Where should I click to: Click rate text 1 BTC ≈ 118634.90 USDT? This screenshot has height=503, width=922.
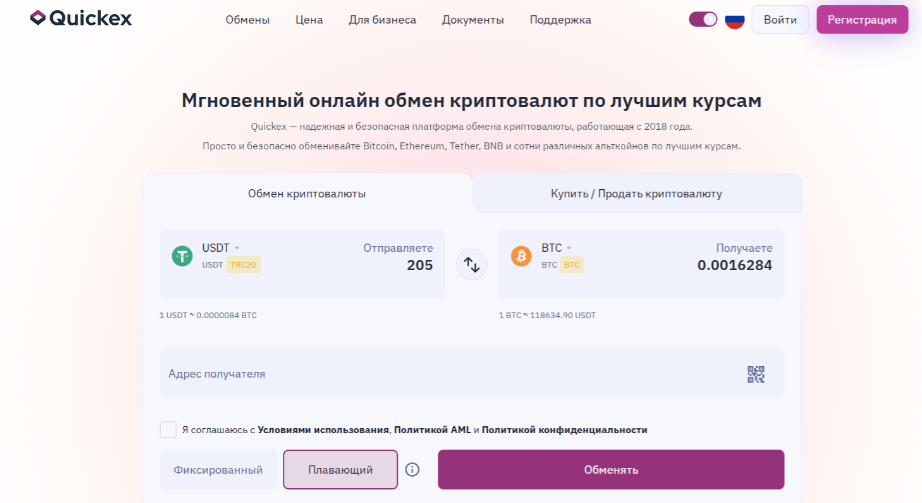point(547,315)
